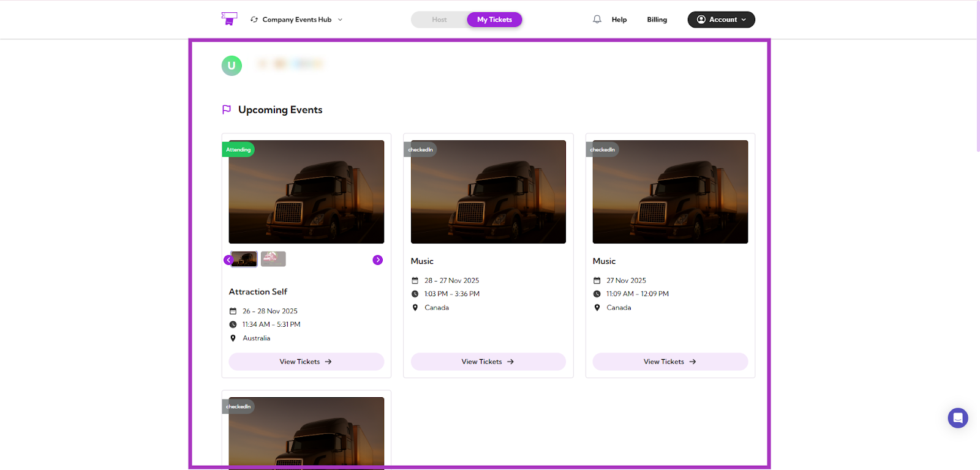Open the Help menu item
Viewport: 980px width, 470px height.
point(619,20)
